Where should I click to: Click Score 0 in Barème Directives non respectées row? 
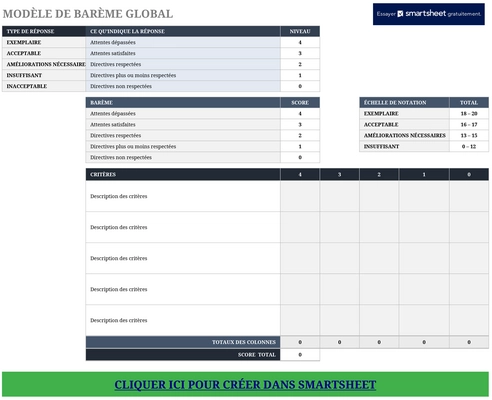pyautogui.click(x=300, y=157)
